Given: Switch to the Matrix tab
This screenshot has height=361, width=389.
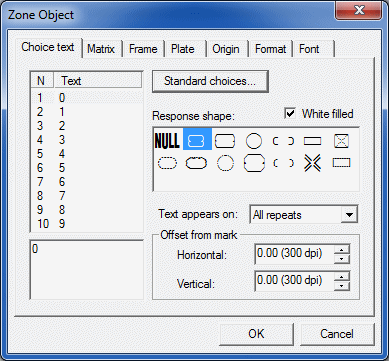Looking at the screenshot, I should pyautogui.click(x=101, y=49).
